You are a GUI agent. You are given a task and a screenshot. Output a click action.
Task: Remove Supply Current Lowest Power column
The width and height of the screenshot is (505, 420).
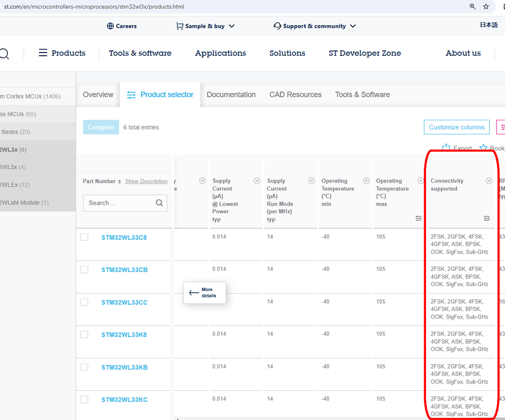click(x=257, y=181)
